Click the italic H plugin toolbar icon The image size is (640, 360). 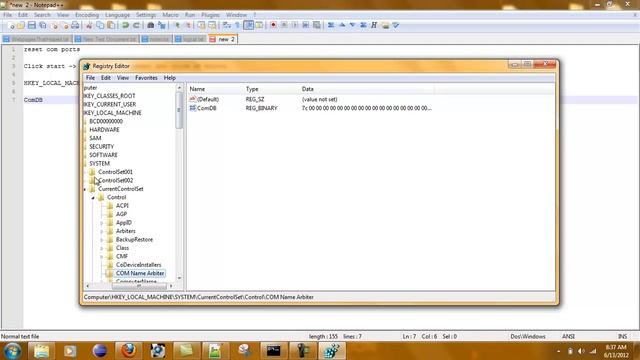(373, 25)
